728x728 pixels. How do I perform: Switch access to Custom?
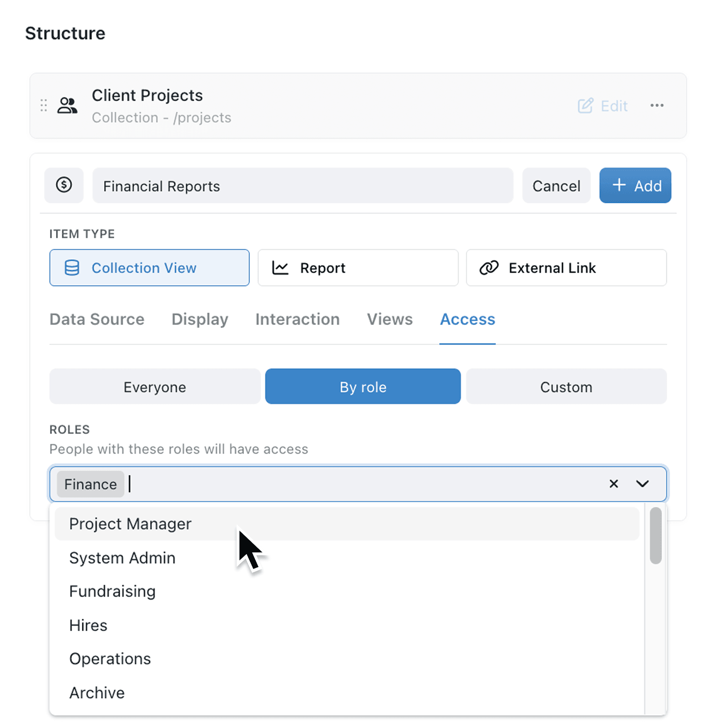566,386
